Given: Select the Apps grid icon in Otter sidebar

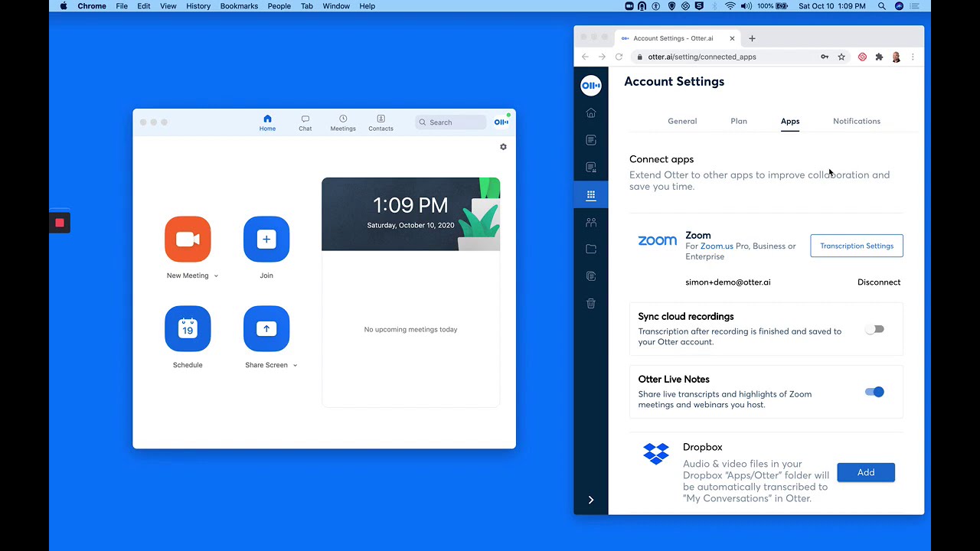Looking at the screenshot, I should [591, 195].
